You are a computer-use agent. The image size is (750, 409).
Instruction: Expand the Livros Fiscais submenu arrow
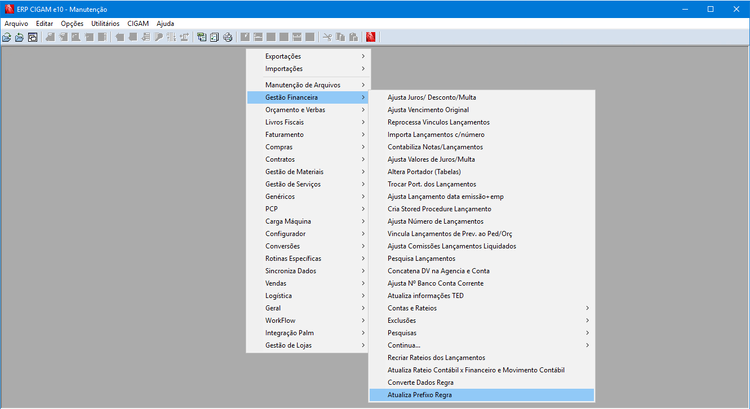tap(363, 122)
